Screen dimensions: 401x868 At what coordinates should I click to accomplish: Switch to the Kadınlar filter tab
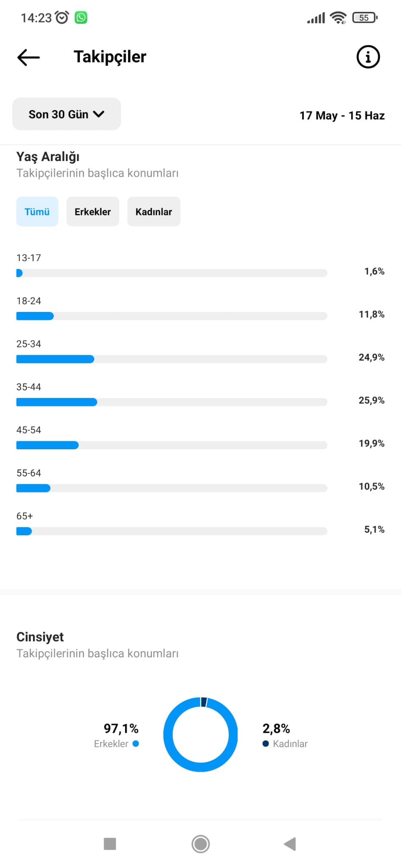pos(154,211)
